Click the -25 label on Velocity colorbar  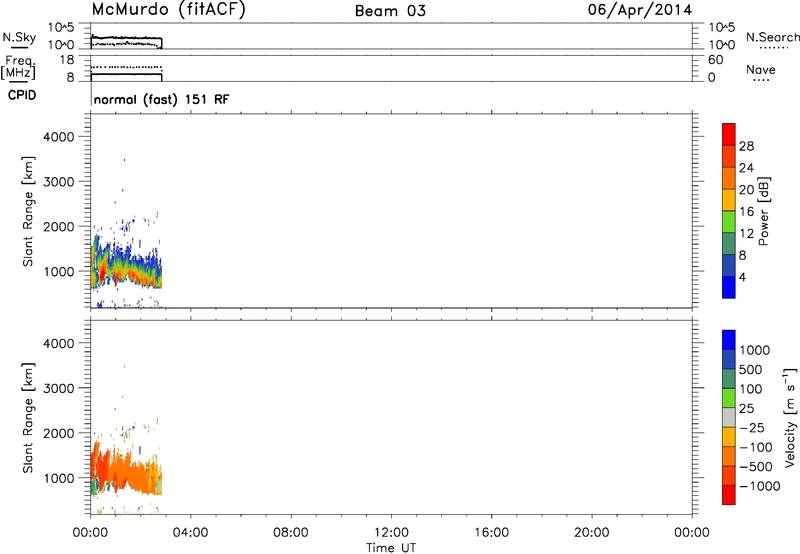tap(752, 428)
